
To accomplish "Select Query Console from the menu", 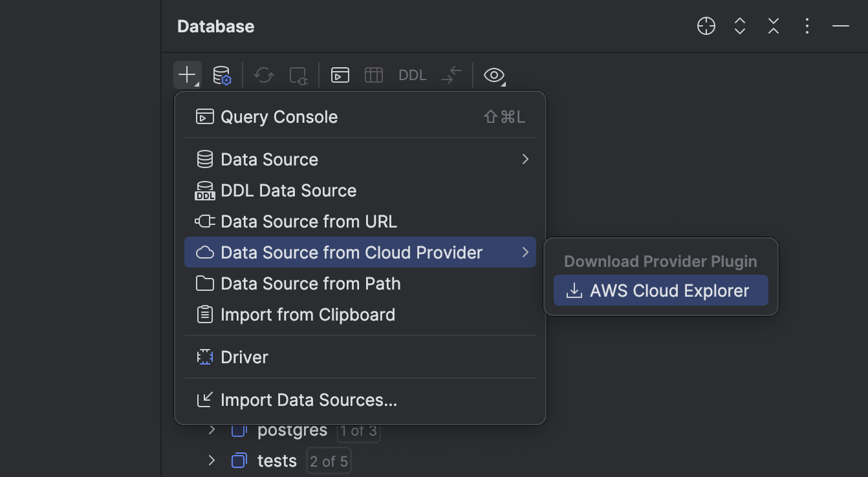I will pos(279,116).
